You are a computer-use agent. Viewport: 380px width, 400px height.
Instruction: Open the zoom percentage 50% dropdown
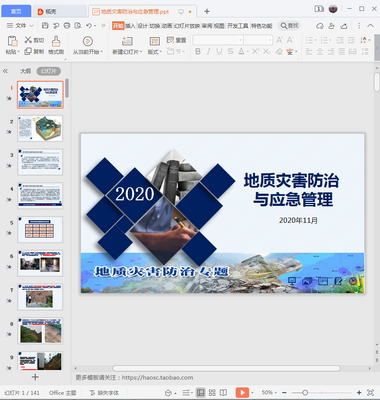point(269,393)
